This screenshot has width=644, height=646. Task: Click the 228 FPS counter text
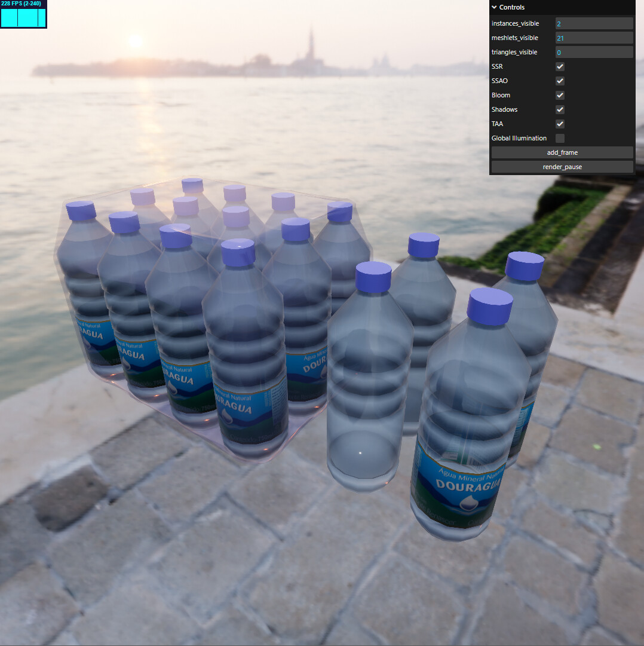(x=21, y=4)
